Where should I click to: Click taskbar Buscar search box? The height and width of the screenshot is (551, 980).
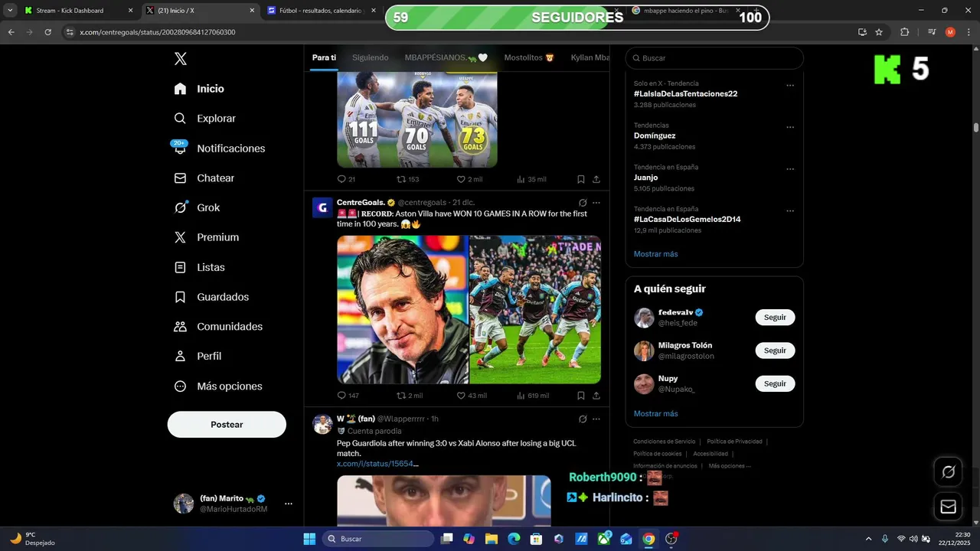[378, 539]
